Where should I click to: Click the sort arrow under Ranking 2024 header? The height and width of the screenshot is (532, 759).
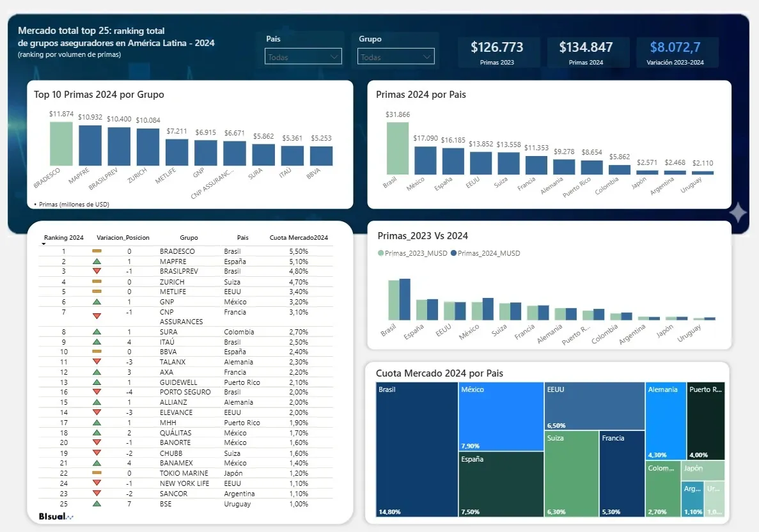click(44, 244)
